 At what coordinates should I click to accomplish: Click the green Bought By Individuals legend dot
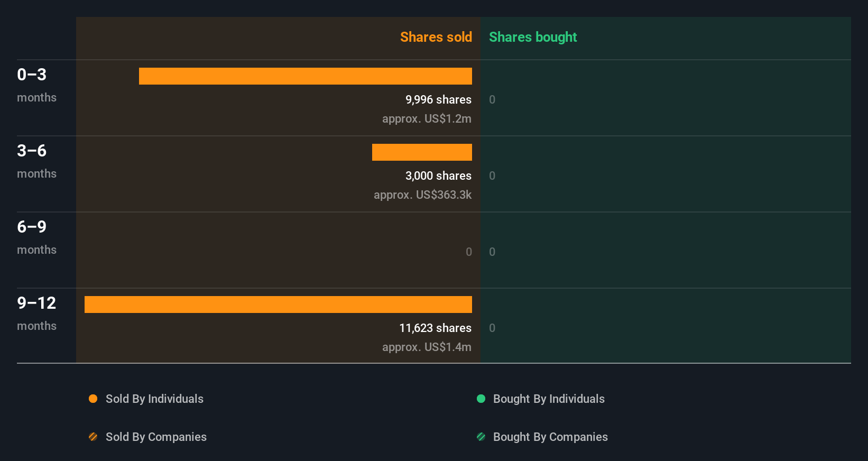(481, 399)
